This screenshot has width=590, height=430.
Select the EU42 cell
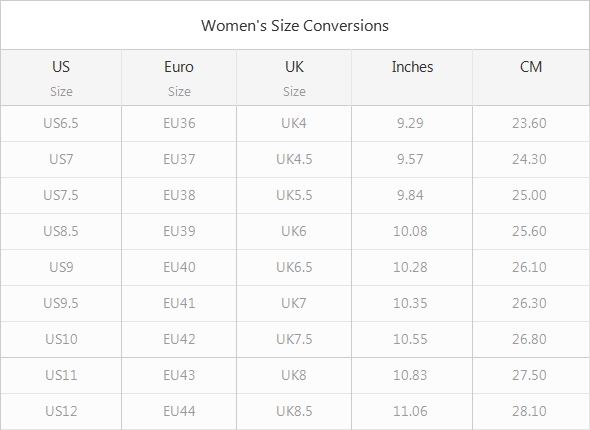click(x=179, y=339)
